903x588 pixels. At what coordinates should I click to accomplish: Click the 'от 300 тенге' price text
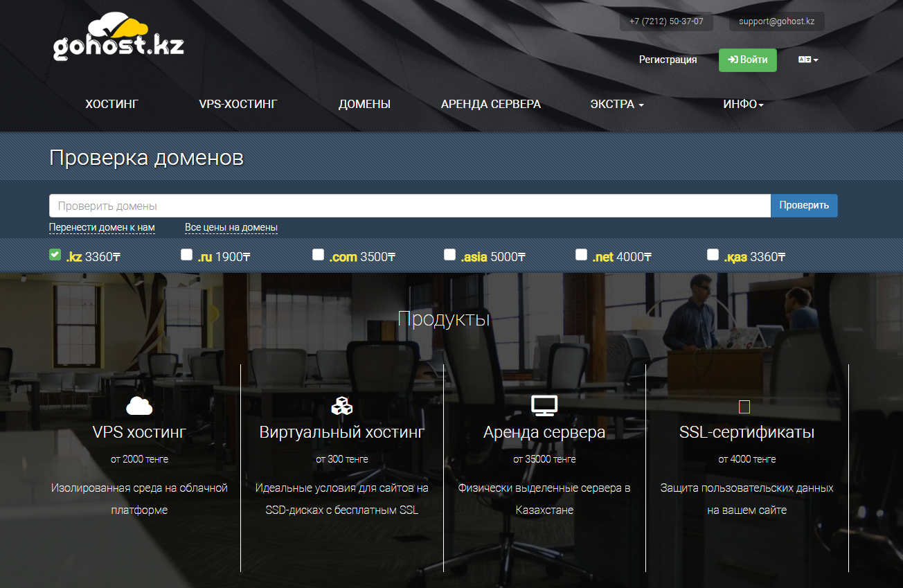[x=342, y=459]
